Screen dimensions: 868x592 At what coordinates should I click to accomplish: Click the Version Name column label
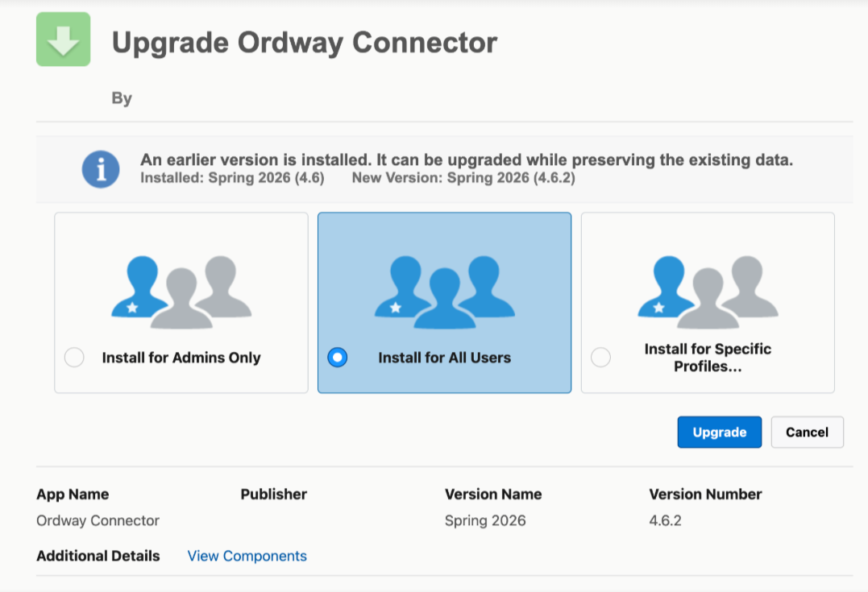coord(493,494)
